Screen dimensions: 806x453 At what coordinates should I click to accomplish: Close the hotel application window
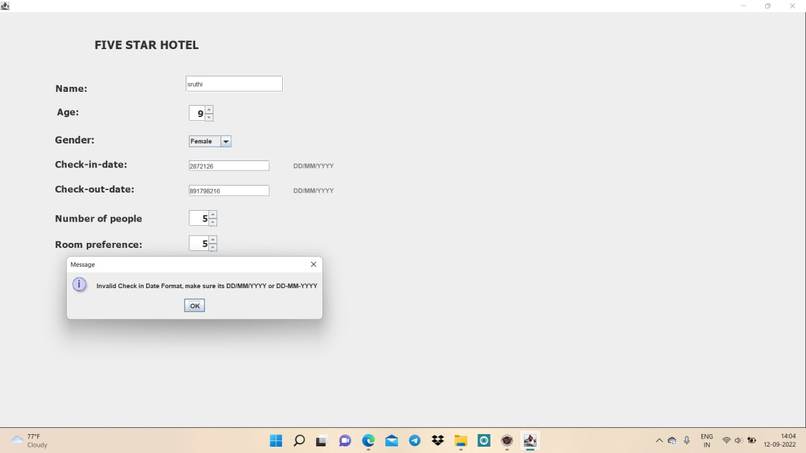pos(792,6)
